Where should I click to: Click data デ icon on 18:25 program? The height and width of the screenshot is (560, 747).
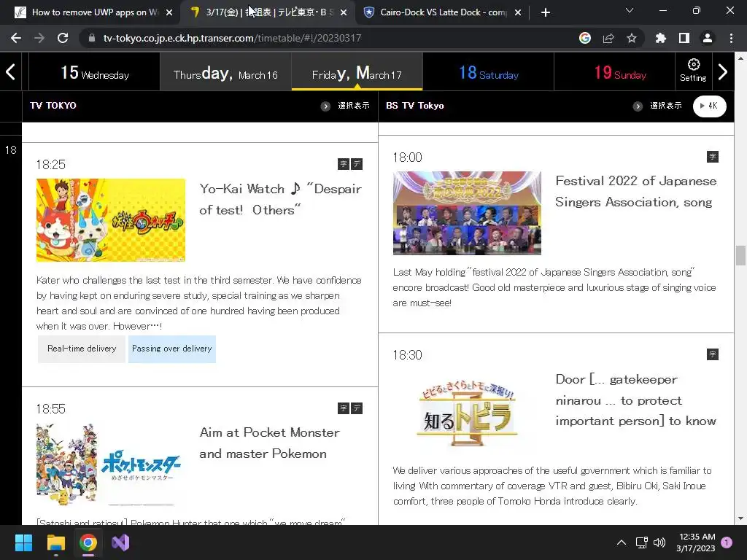tap(357, 164)
